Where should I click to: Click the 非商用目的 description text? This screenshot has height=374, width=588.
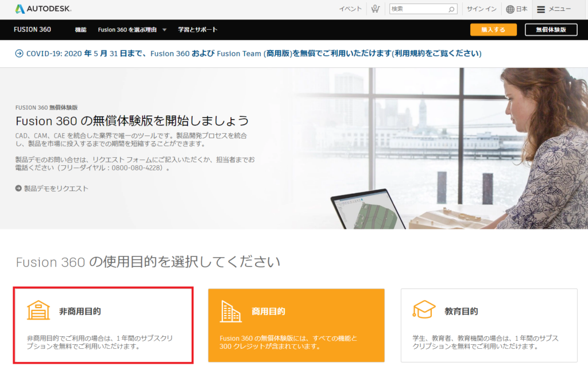tap(100, 342)
